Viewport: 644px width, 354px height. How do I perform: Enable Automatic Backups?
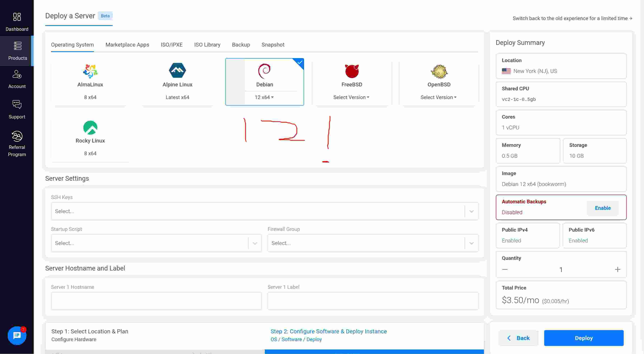click(603, 208)
